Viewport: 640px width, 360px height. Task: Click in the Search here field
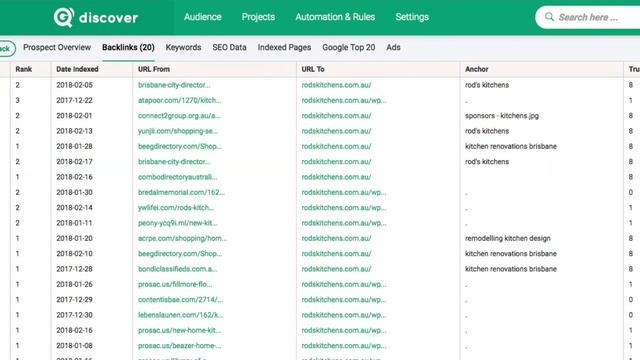pyautogui.click(x=596, y=17)
